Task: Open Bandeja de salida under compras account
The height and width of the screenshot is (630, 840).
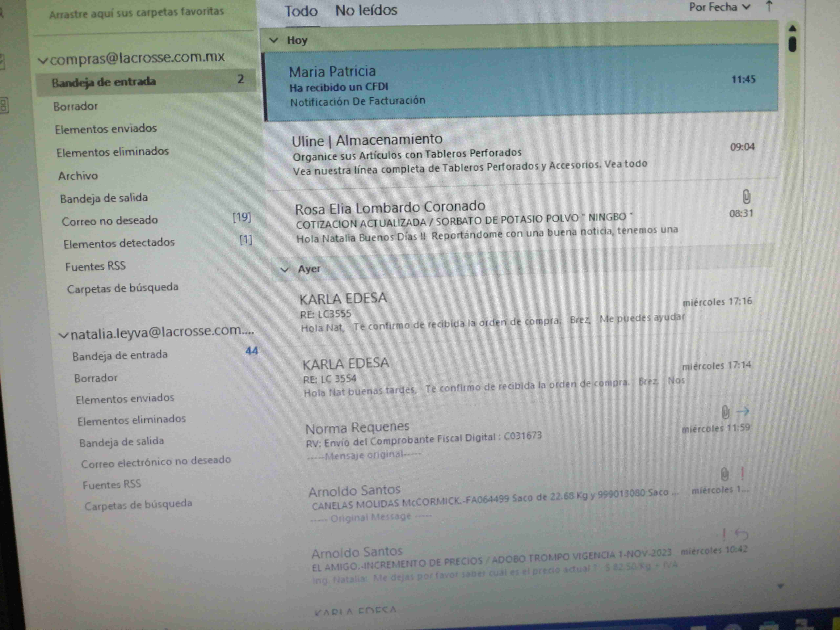Action: [x=104, y=198]
